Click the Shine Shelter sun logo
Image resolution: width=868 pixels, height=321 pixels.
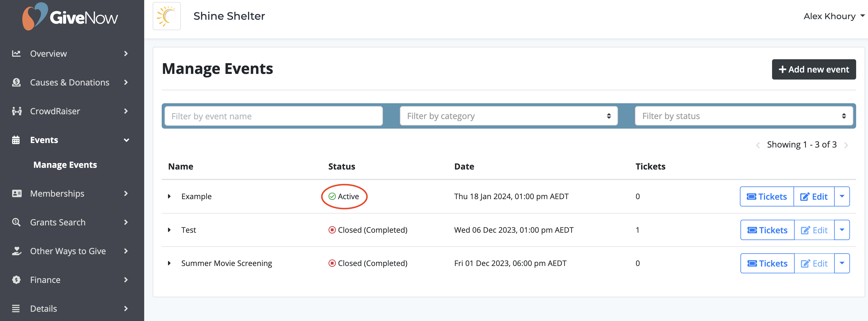(x=166, y=16)
